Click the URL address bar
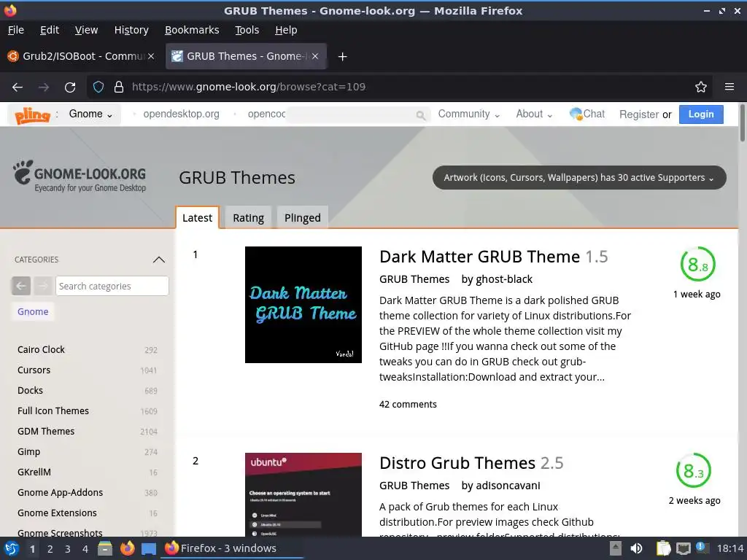 coord(400,87)
